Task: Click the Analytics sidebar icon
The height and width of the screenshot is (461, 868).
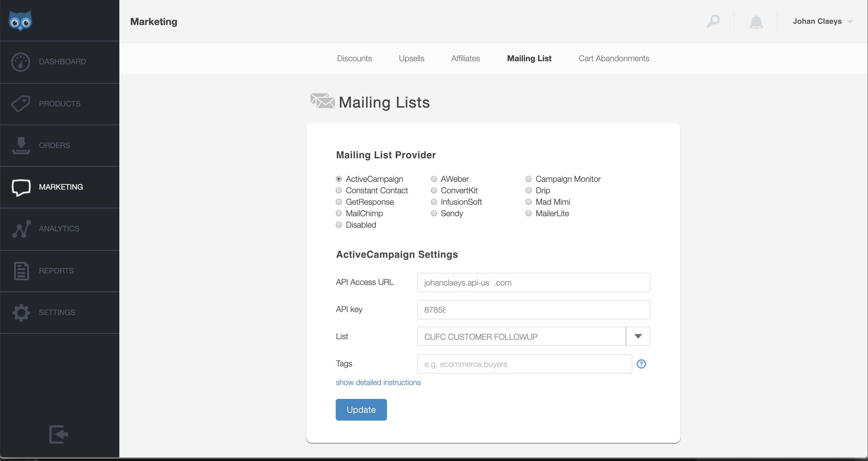Action: (21, 229)
